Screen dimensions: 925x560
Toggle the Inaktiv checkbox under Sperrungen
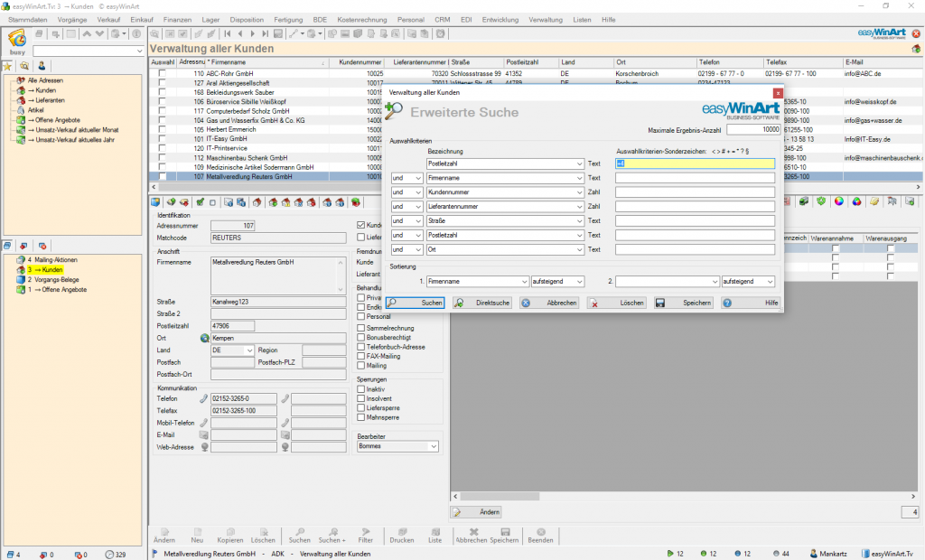[361, 389]
